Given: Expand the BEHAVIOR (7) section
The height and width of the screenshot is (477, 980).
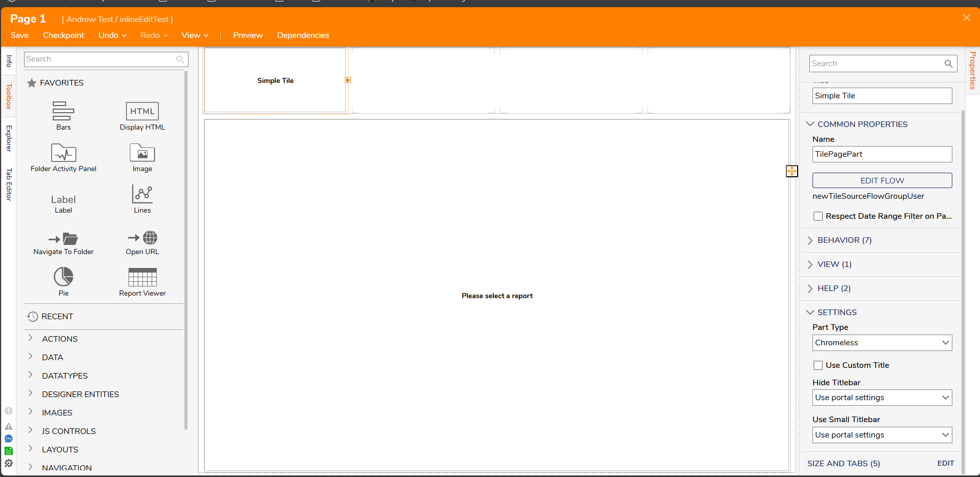Looking at the screenshot, I should tap(844, 240).
